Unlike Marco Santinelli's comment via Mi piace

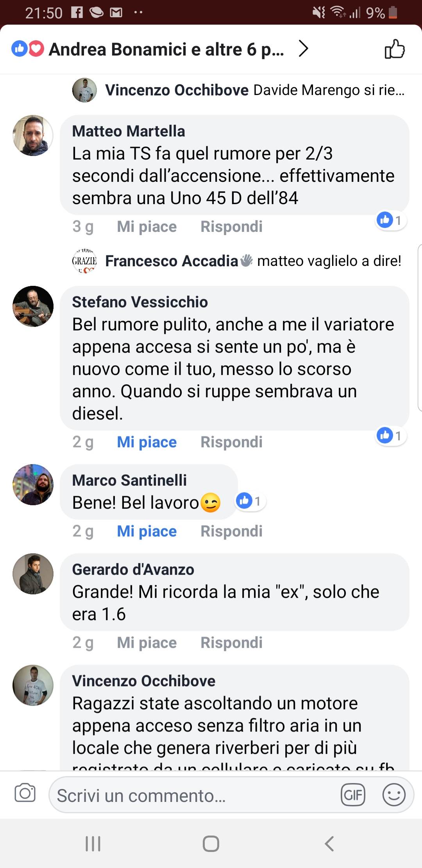(x=147, y=531)
